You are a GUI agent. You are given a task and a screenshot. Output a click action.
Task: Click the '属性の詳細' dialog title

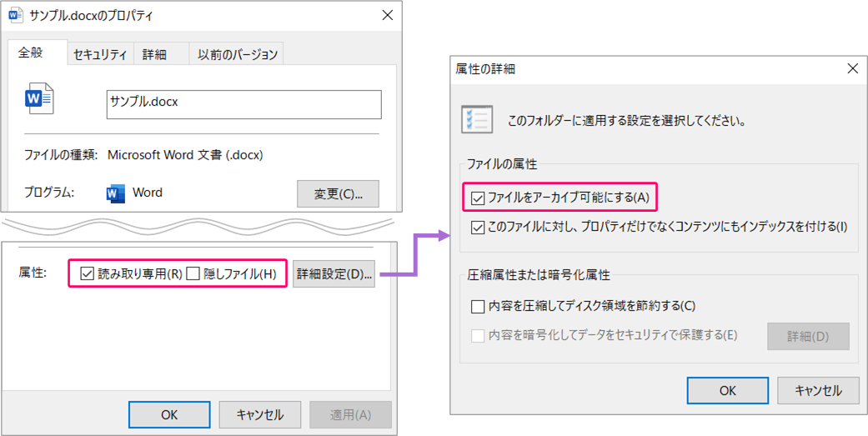pyautogui.click(x=486, y=68)
